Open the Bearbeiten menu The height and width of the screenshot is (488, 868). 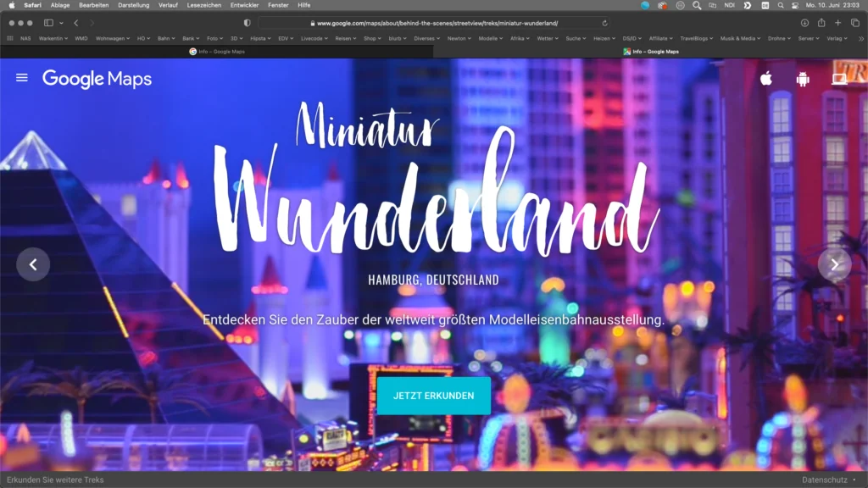pos(93,5)
